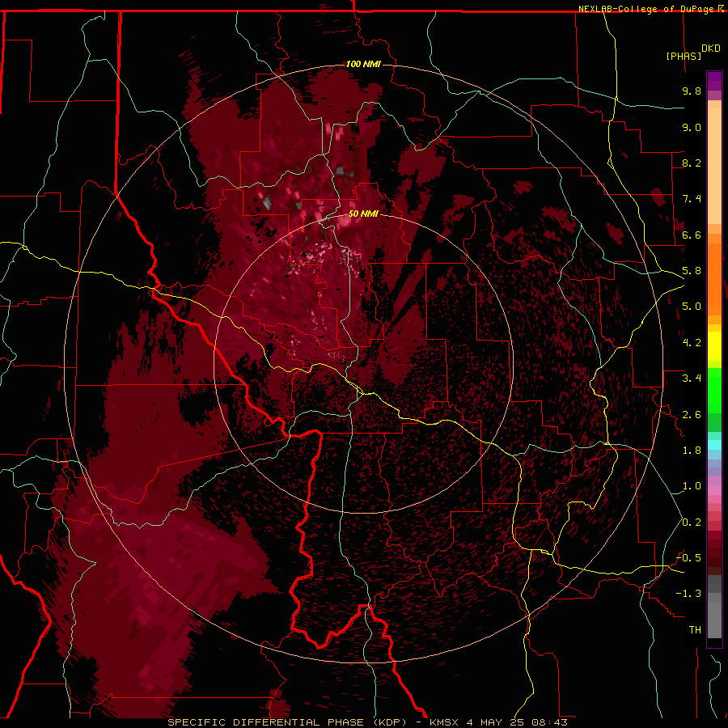The image size is (728, 728).
Task: Click the 50 NMI range ring label
Action: pyautogui.click(x=363, y=214)
